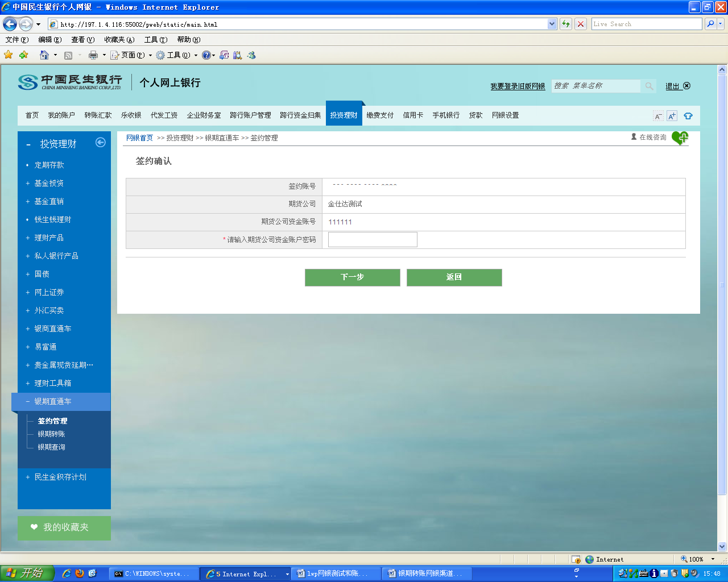Click the China Minsheng Bank logo
728x582 pixels.
pyautogui.click(x=69, y=82)
